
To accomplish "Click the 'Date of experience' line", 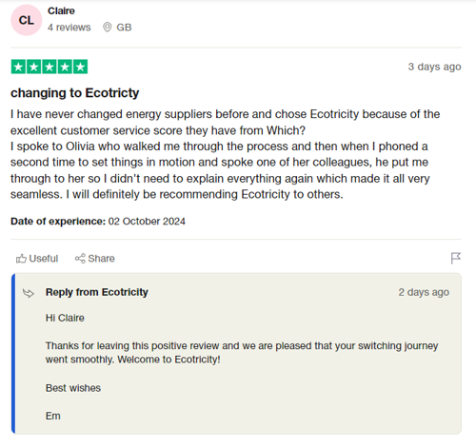I will [98, 221].
